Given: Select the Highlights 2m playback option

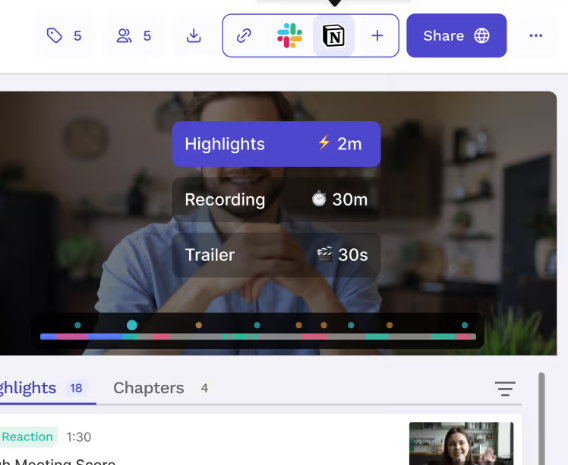Looking at the screenshot, I should tap(276, 144).
